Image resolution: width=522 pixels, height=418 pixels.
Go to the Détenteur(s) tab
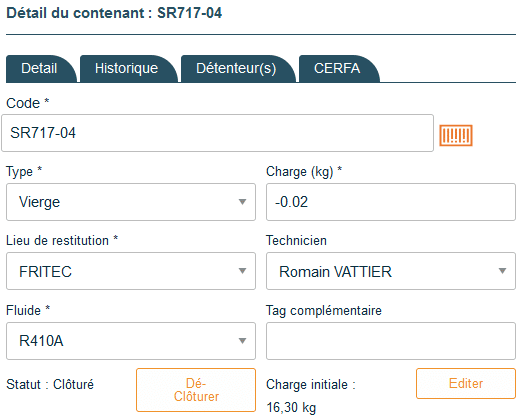(236, 69)
